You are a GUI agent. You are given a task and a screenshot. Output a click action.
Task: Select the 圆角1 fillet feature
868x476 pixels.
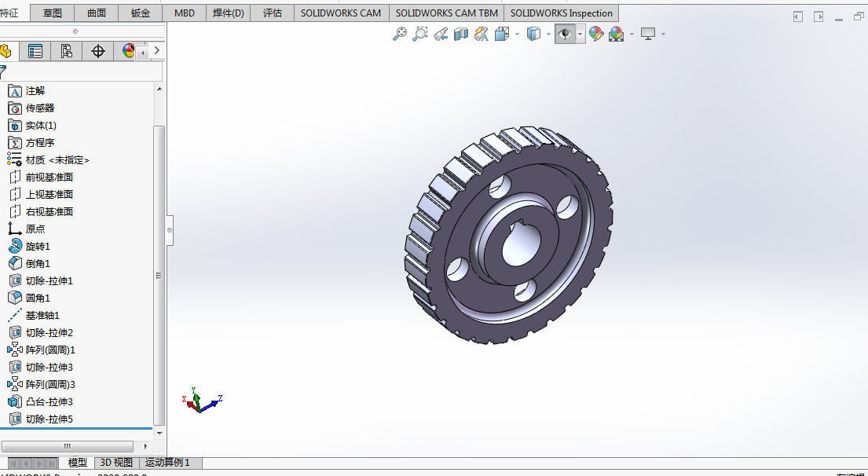29,298
